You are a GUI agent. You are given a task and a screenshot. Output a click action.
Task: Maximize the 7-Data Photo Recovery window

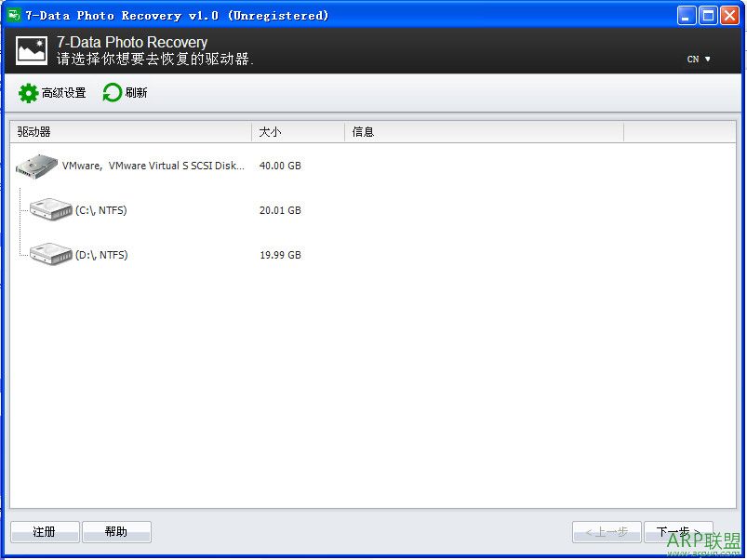(x=709, y=16)
